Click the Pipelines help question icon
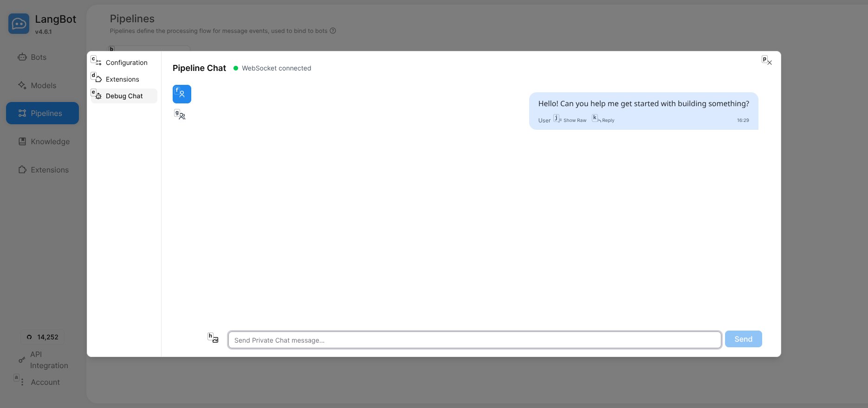This screenshot has width=868, height=408. [x=333, y=31]
